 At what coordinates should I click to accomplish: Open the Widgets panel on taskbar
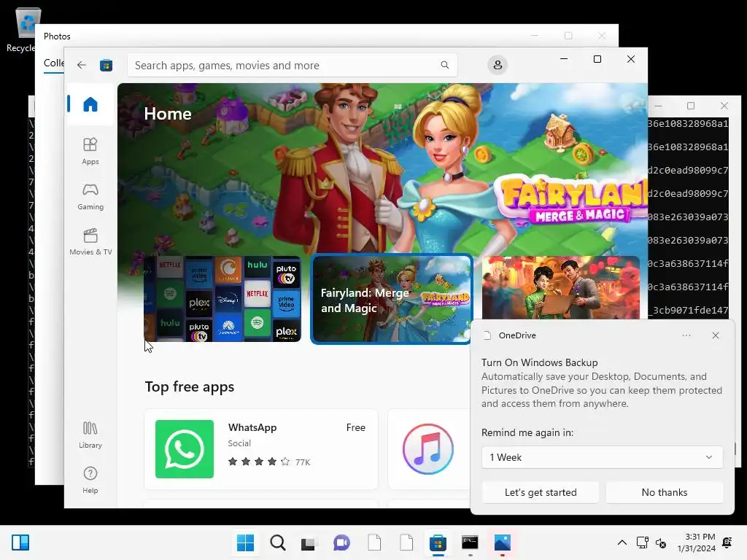[x=20, y=542]
